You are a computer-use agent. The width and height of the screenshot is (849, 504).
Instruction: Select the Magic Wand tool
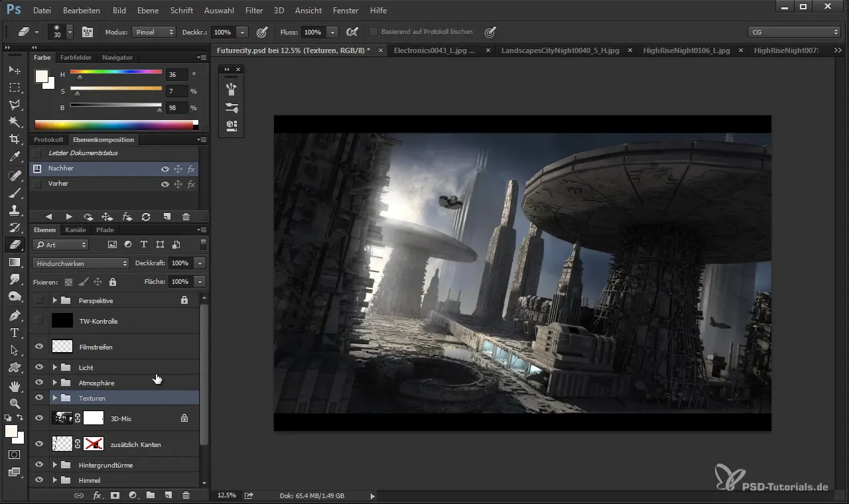tap(14, 122)
